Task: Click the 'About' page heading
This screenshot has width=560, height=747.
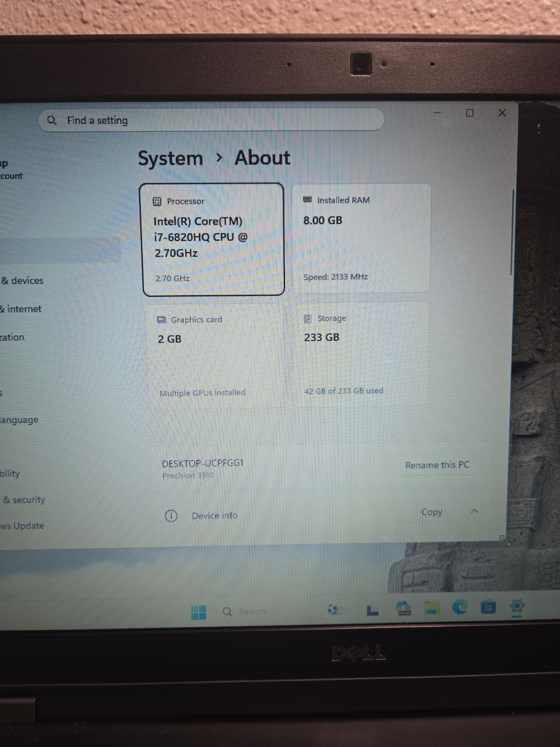Action: pyautogui.click(x=262, y=158)
